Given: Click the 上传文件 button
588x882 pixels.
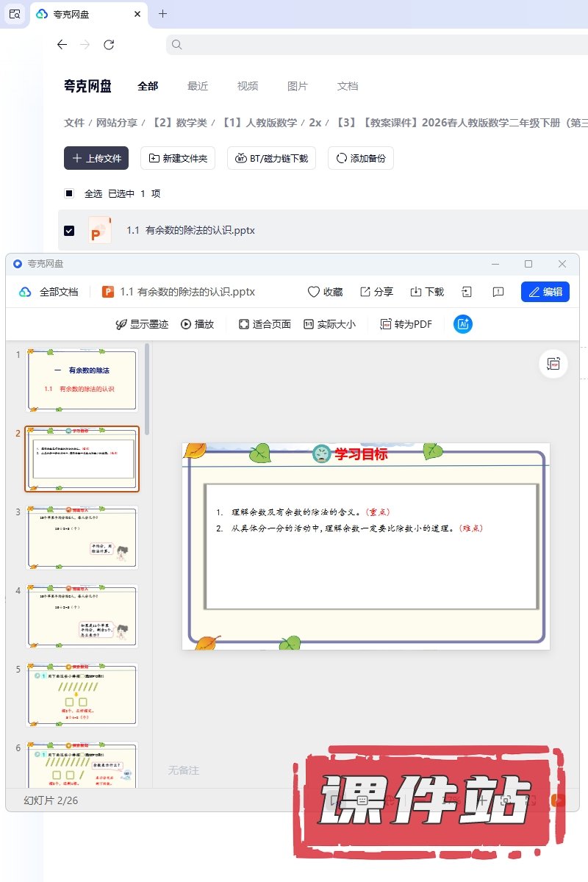Looking at the screenshot, I should (96, 158).
